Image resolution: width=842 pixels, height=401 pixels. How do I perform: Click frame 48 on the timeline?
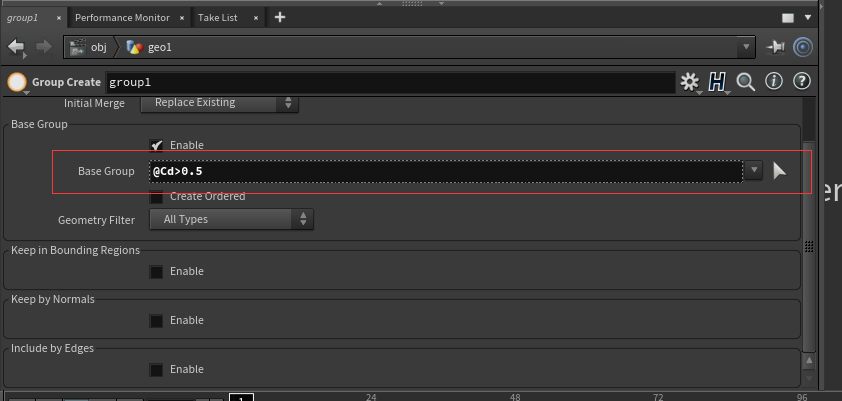click(515, 397)
